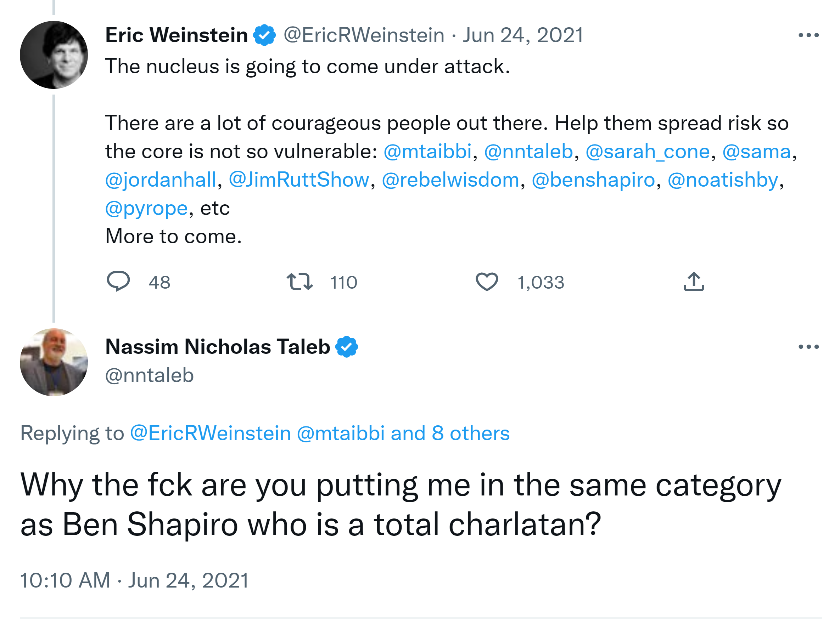Image resolution: width=840 pixels, height=635 pixels.
Task: Click "and 8 others" in replying to line
Action: pos(450,433)
